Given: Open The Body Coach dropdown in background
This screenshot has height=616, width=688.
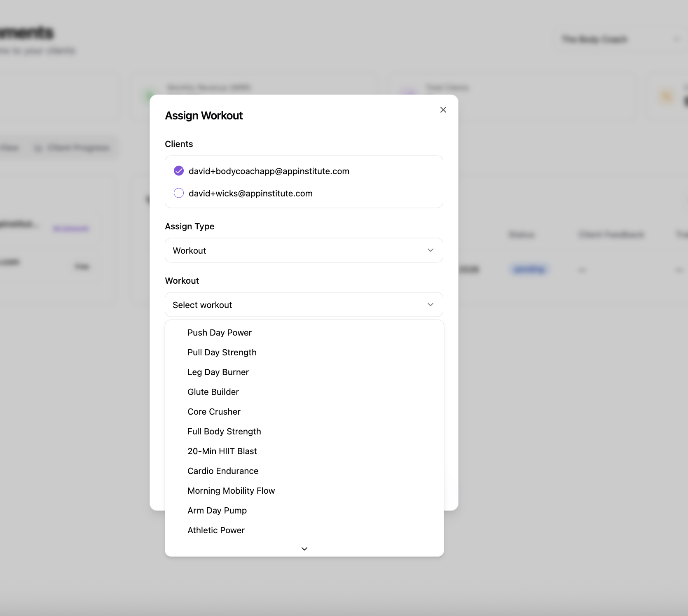Looking at the screenshot, I should coord(620,40).
